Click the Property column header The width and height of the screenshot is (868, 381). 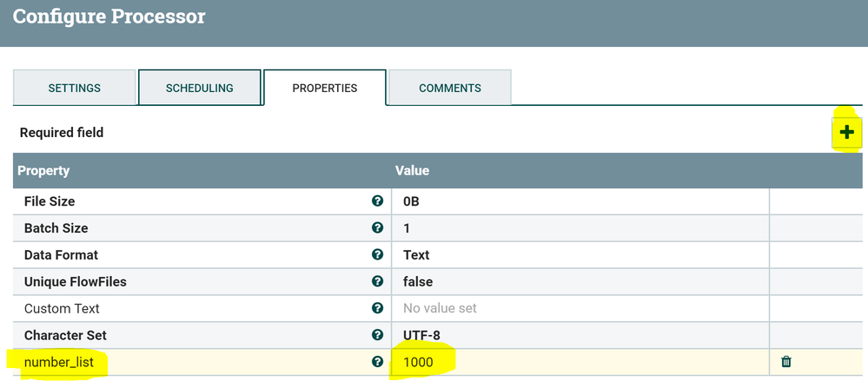(x=43, y=170)
